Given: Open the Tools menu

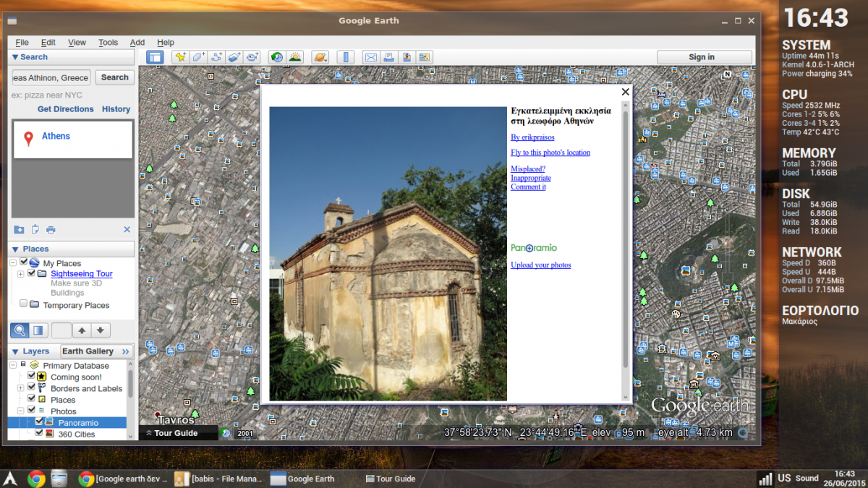Looking at the screenshot, I should (109, 43).
